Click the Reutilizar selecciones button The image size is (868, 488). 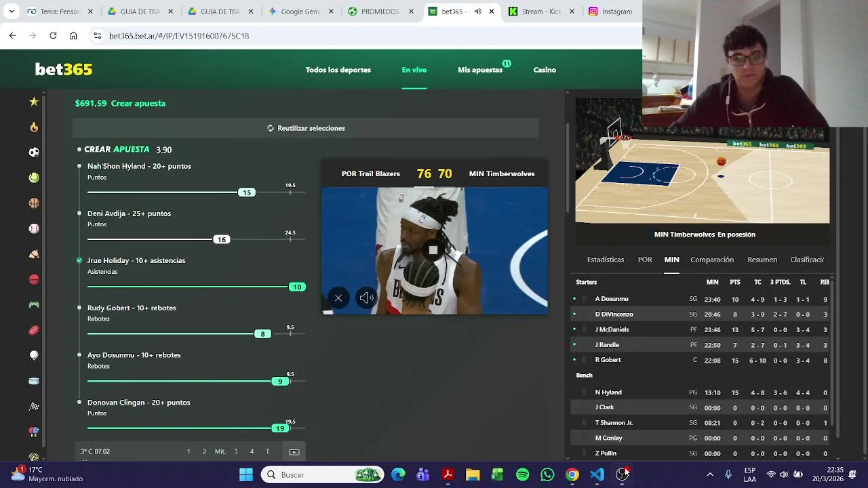tap(306, 128)
